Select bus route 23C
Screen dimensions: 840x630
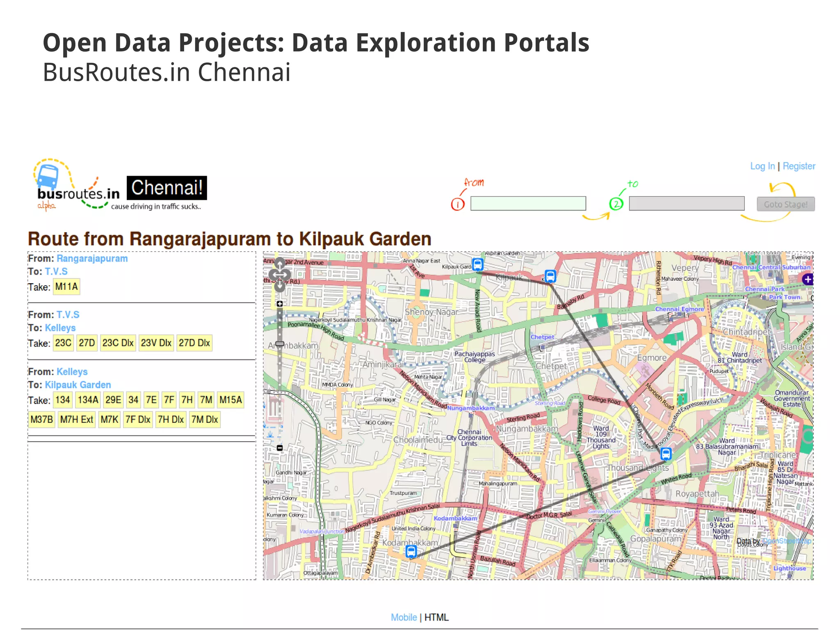click(x=63, y=343)
